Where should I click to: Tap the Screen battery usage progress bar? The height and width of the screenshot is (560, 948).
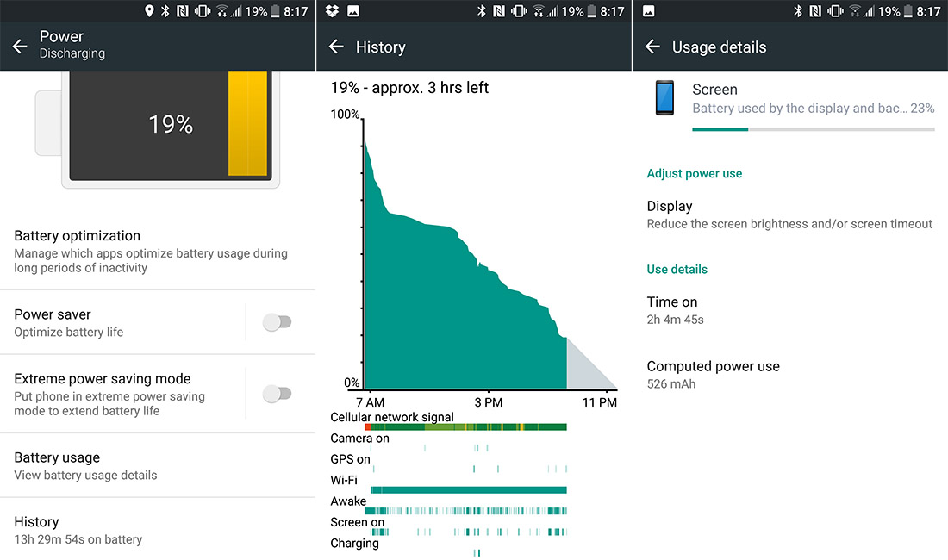pyautogui.click(x=814, y=129)
